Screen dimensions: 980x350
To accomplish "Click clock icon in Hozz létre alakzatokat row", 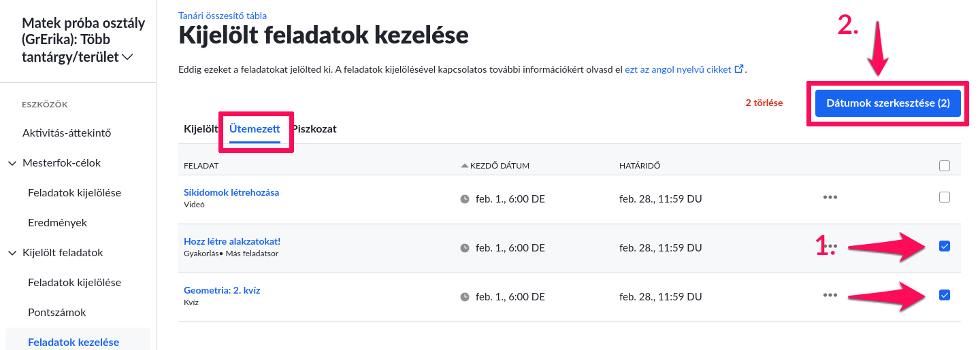I will pyautogui.click(x=465, y=248).
